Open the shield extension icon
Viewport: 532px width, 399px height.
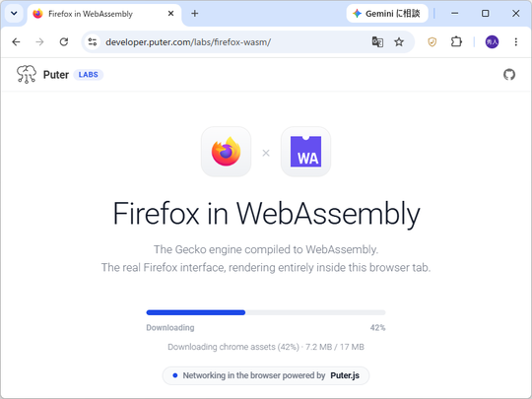coord(432,42)
